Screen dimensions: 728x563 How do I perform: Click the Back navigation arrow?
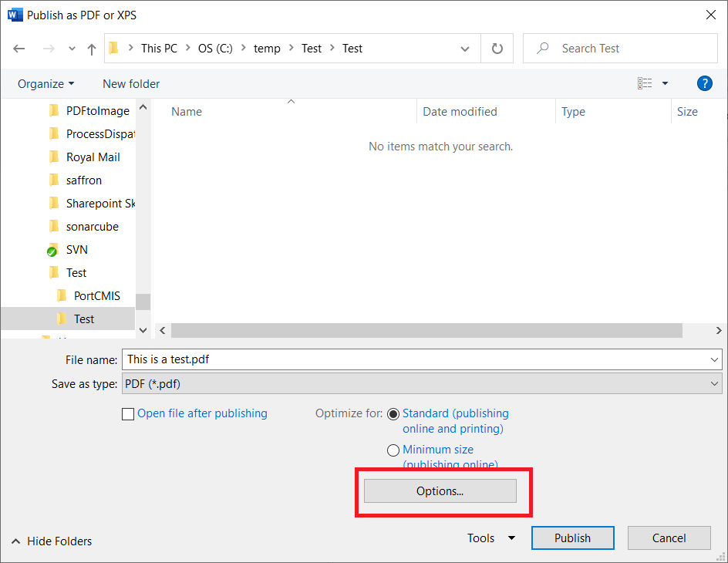click(19, 49)
